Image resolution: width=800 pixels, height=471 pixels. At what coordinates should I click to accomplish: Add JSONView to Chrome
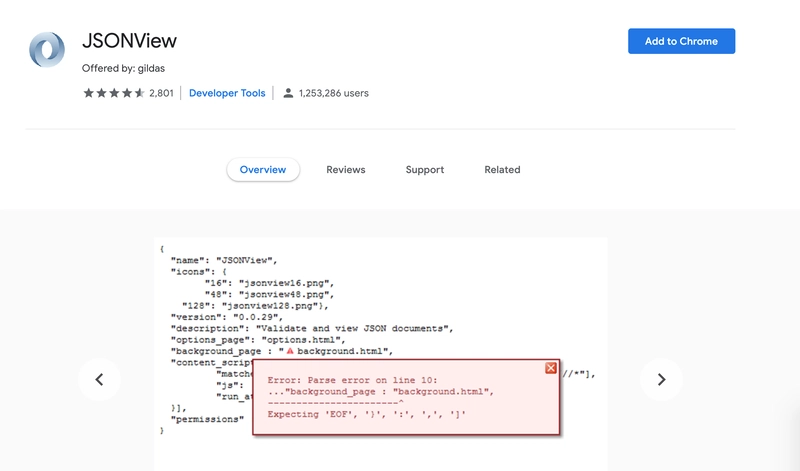(x=681, y=41)
